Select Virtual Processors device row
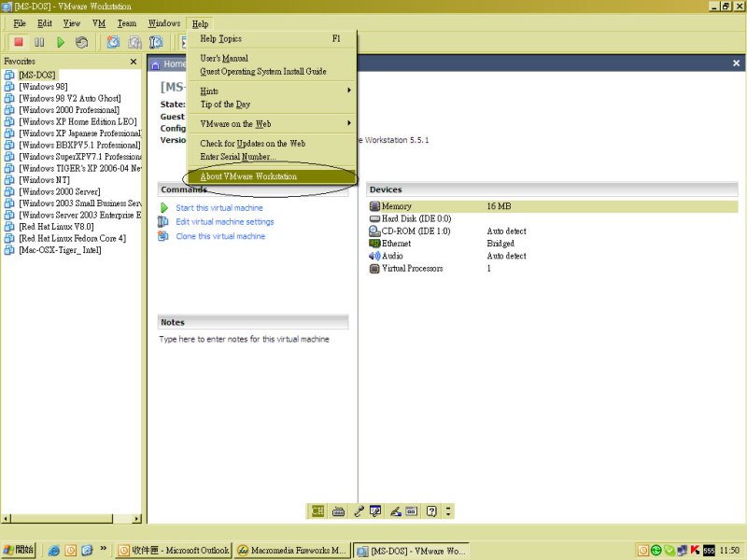The height and width of the screenshot is (560, 747). 553,268
